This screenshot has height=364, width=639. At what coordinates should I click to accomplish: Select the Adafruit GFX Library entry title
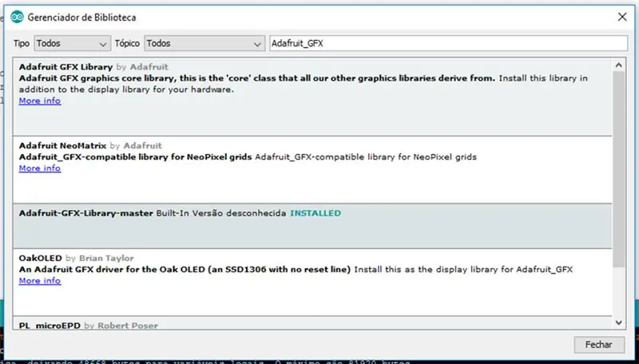pos(65,67)
